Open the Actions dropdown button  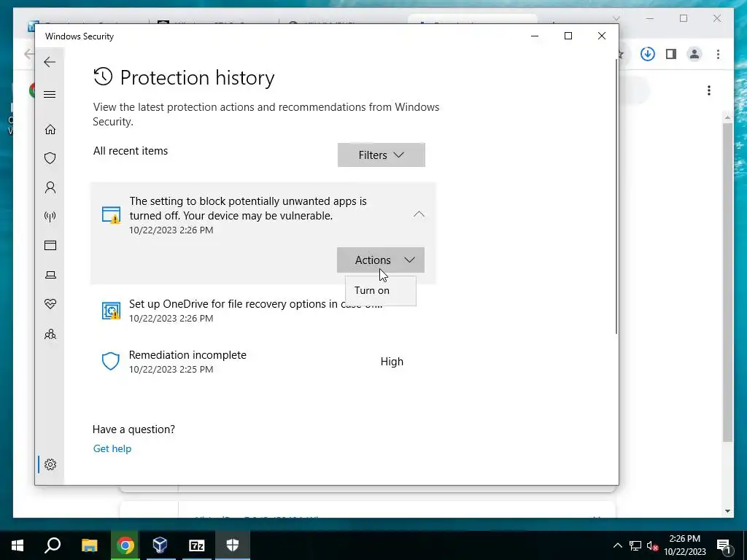[x=381, y=260]
